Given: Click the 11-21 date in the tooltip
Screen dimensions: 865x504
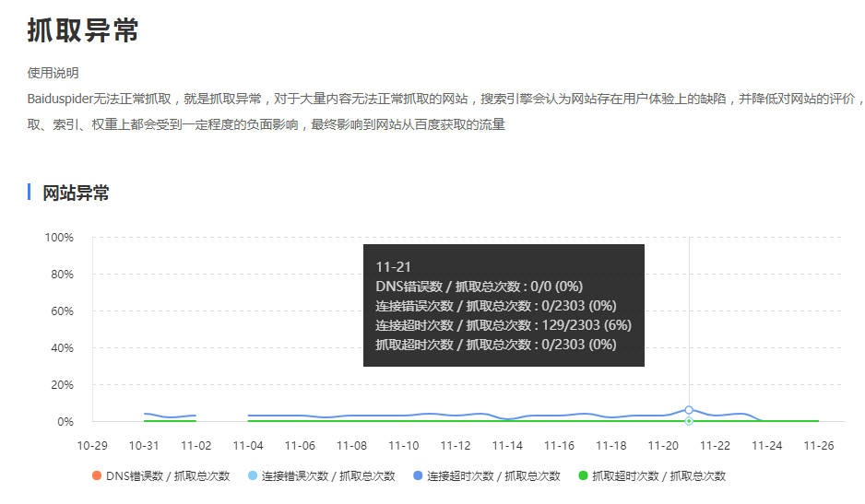Looking at the screenshot, I should coord(392,266).
